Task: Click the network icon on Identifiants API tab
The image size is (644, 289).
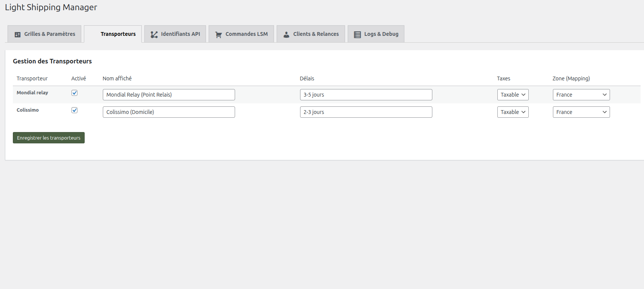Action: [x=154, y=34]
